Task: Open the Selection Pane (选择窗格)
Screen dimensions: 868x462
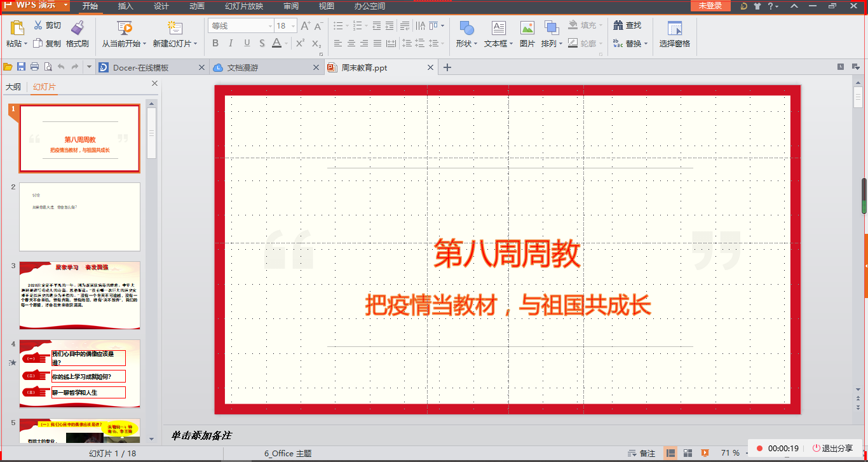Action: click(674, 29)
